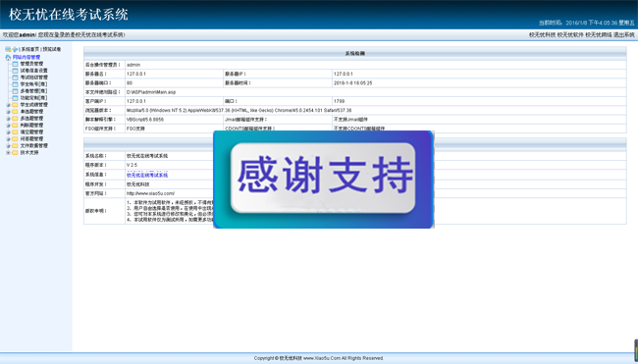
Task: Click the page icon next to 试卷信息设置
Action: coord(15,71)
